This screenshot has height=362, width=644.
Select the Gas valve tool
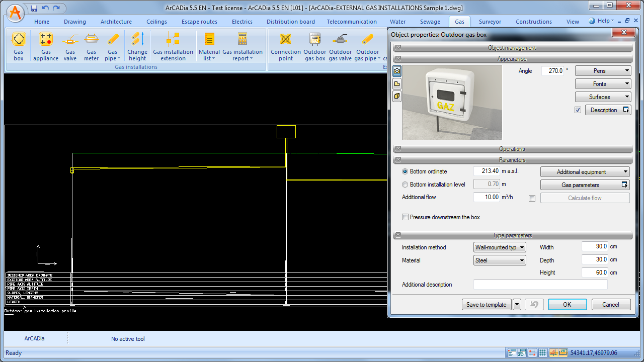coord(70,39)
